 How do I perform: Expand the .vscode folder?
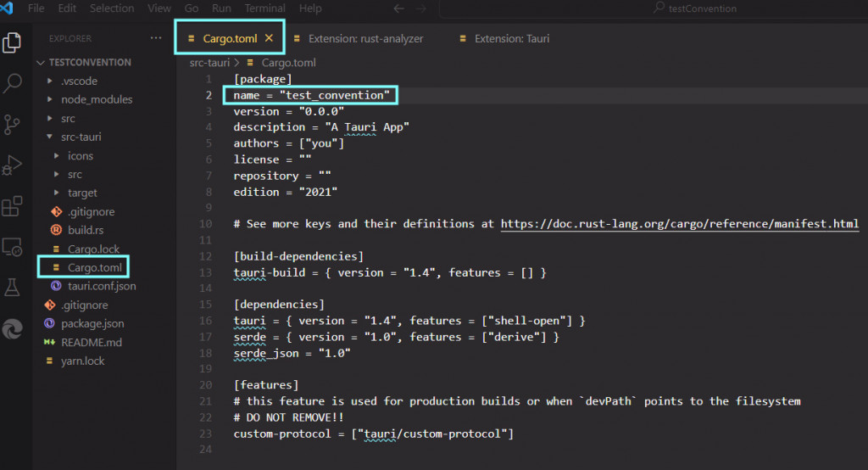50,81
